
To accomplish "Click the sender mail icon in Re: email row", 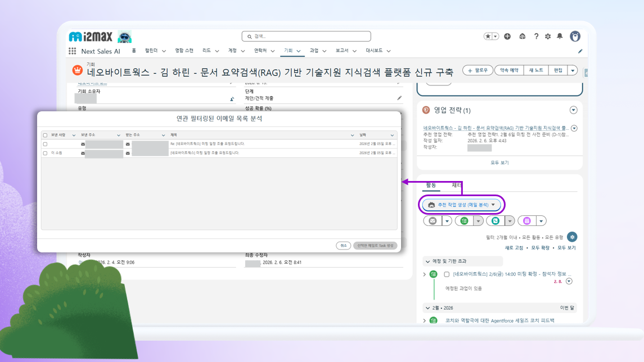I will (83, 144).
